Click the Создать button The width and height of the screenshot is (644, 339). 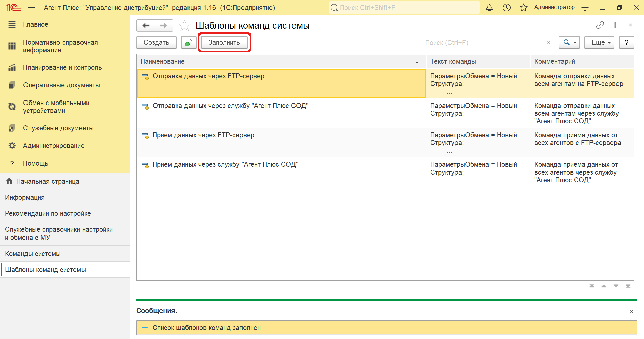click(156, 42)
